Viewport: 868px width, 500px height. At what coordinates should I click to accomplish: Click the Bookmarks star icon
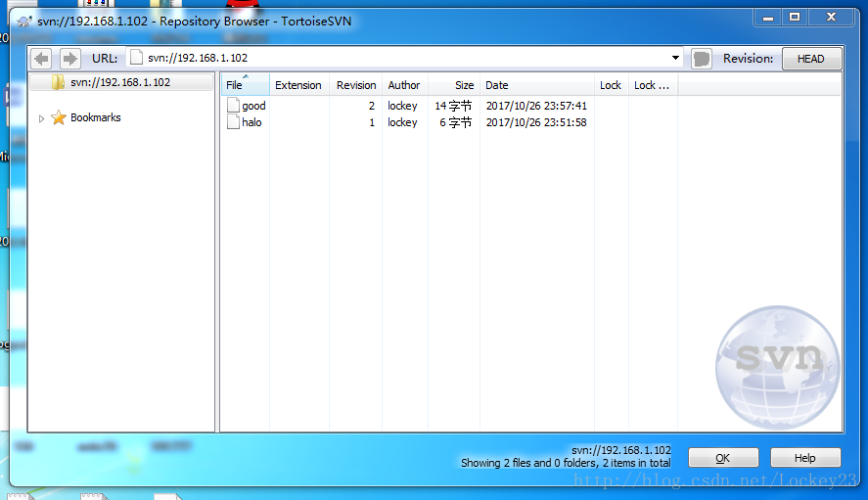(58, 117)
